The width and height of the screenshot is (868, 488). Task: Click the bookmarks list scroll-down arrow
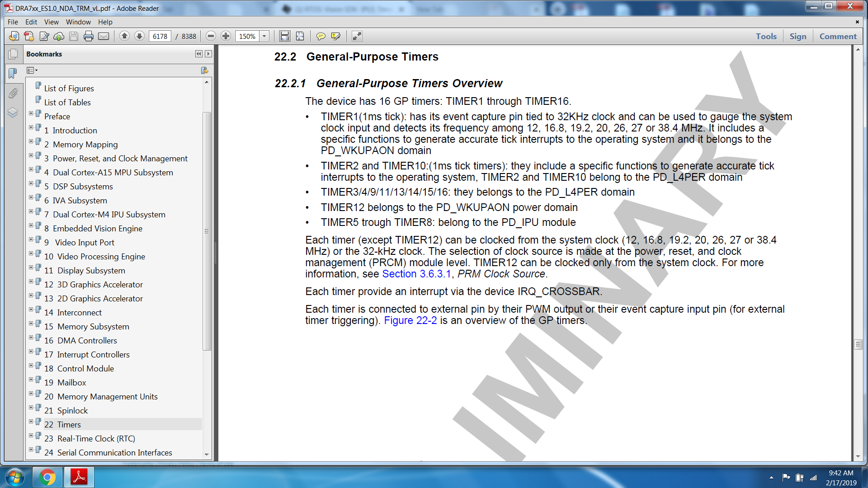coord(207,455)
